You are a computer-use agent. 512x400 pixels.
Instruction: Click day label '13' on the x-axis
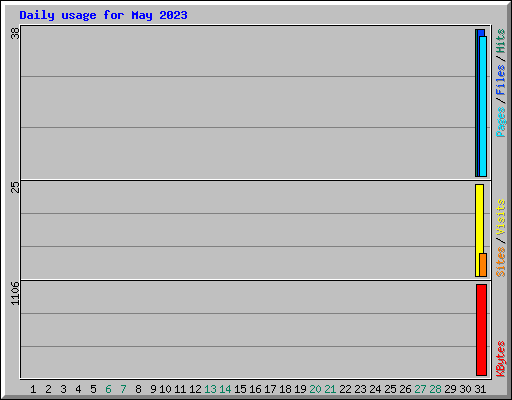(210, 389)
